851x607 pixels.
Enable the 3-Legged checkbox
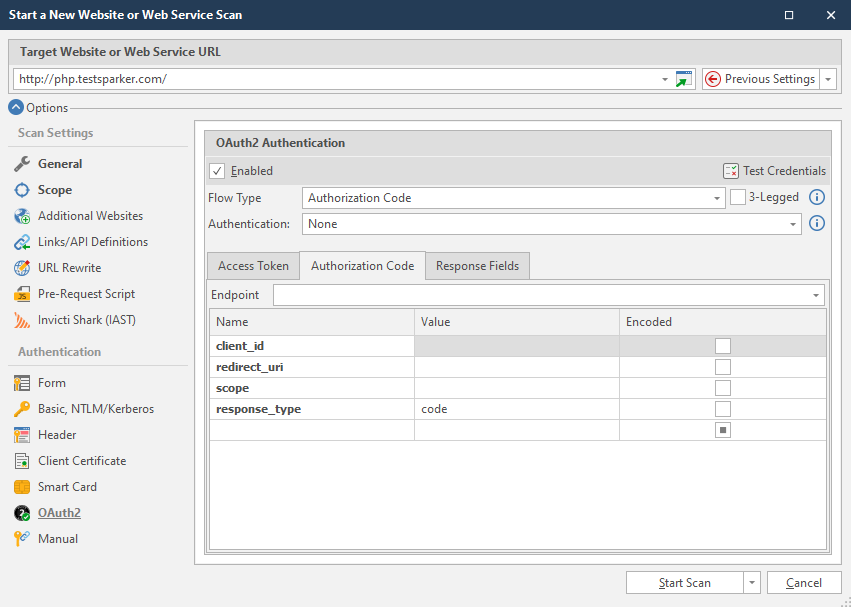pos(738,198)
